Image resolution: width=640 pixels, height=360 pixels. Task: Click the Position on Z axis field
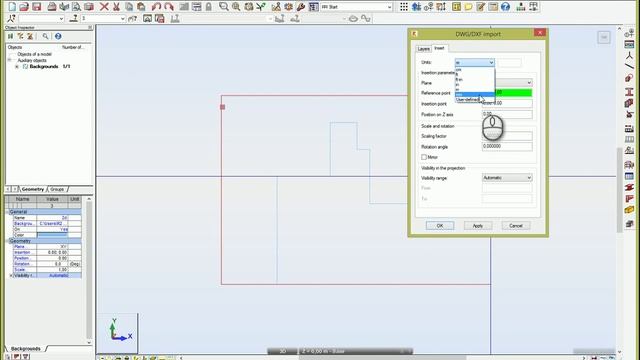(x=507, y=114)
